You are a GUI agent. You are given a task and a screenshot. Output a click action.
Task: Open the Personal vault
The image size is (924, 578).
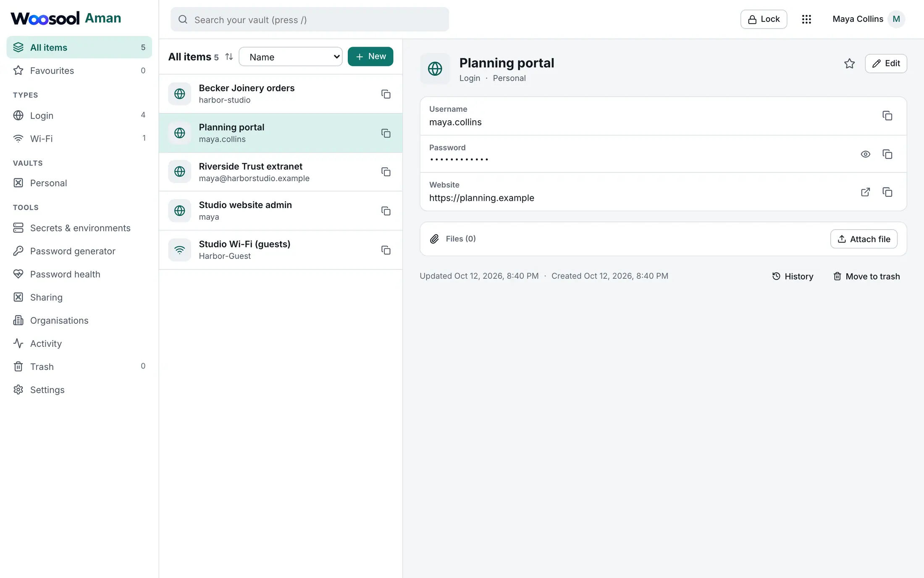pyautogui.click(x=79, y=183)
